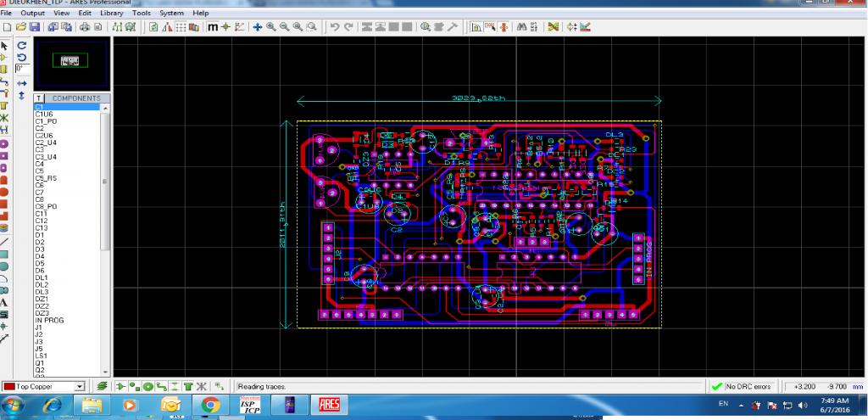Click the horizontal mirror flip icon
Viewport: 868px width, 420px height.
pos(21,84)
